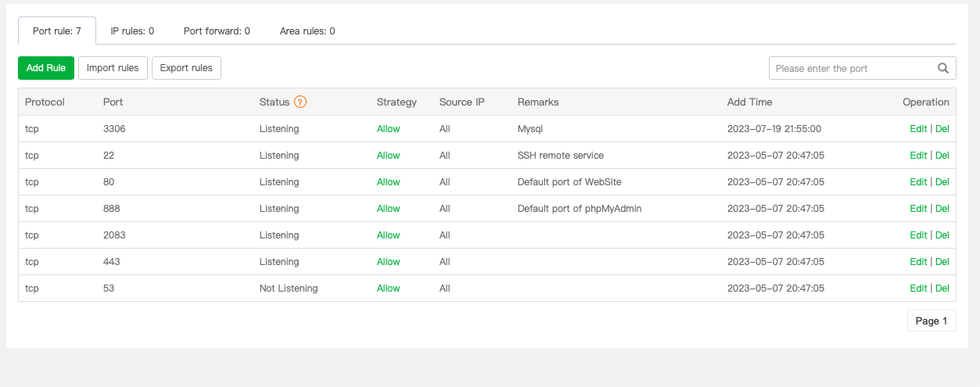
Task: Switch to the IP rules tab
Action: pos(132,31)
